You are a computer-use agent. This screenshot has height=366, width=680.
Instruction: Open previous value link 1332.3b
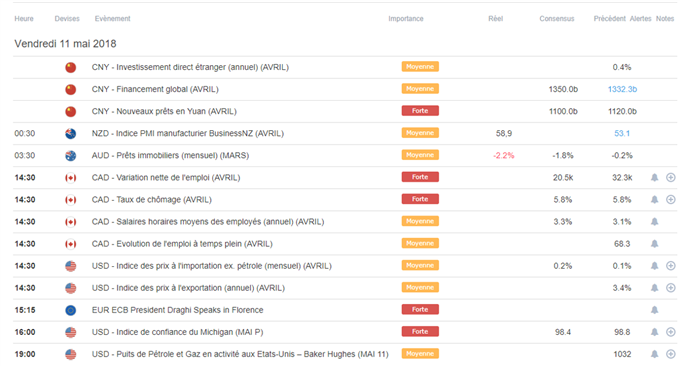pyautogui.click(x=622, y=89)
